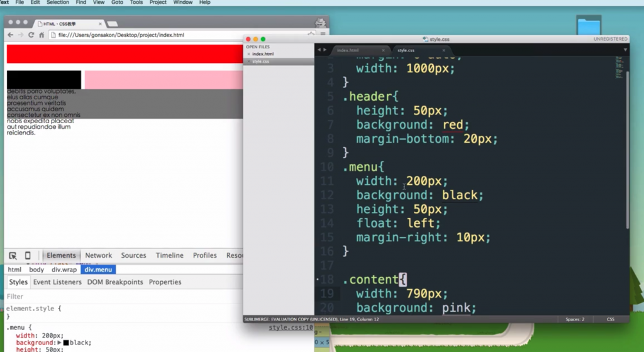Click the red value on line 7
This screenshot has width=644, height=352.
click(x=453, y=124)
